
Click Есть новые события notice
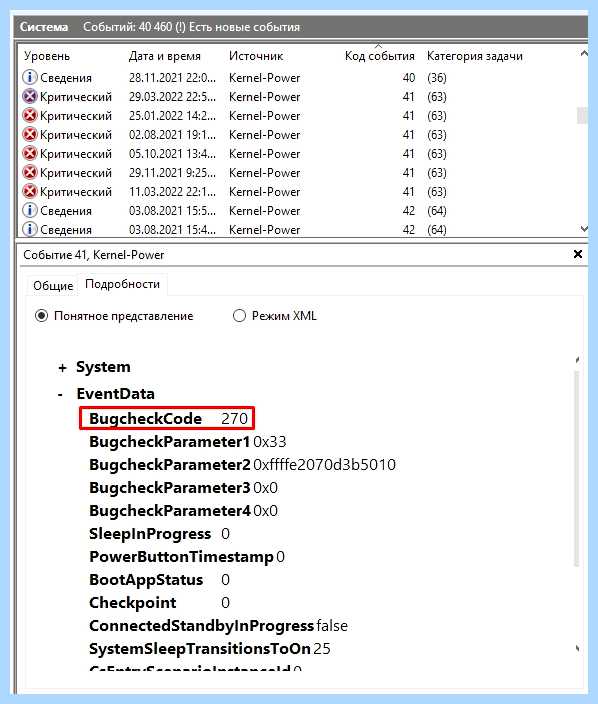[x=244, y=27]
